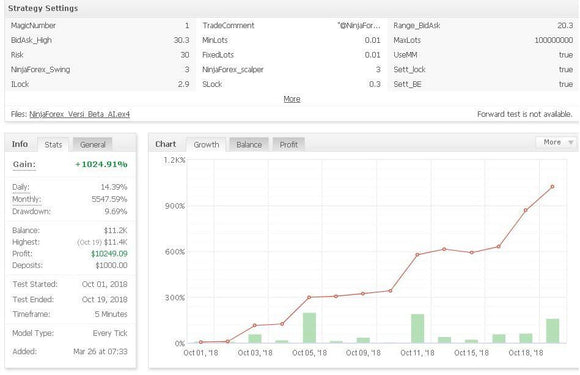Click the SLock value 0.3
The height and width of the screenshot is (375, 580).
click(x=375, y=84)
